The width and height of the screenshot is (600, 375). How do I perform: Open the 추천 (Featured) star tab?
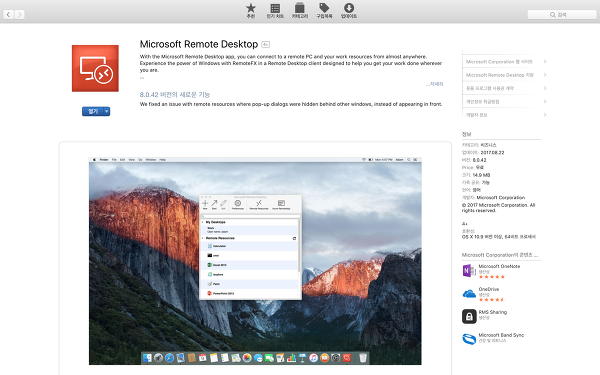pyautogui.click(x=251, y=11)
